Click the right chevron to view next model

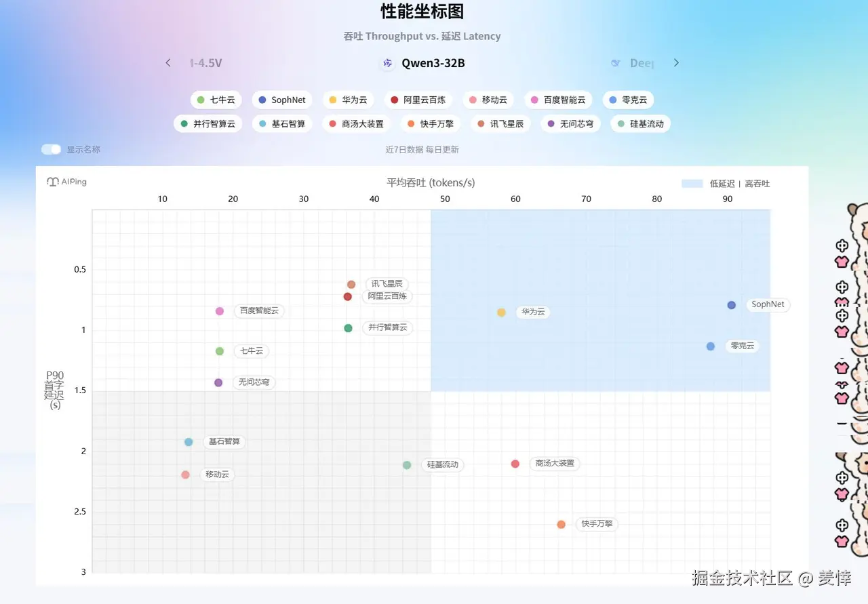(x=676, y=62)
